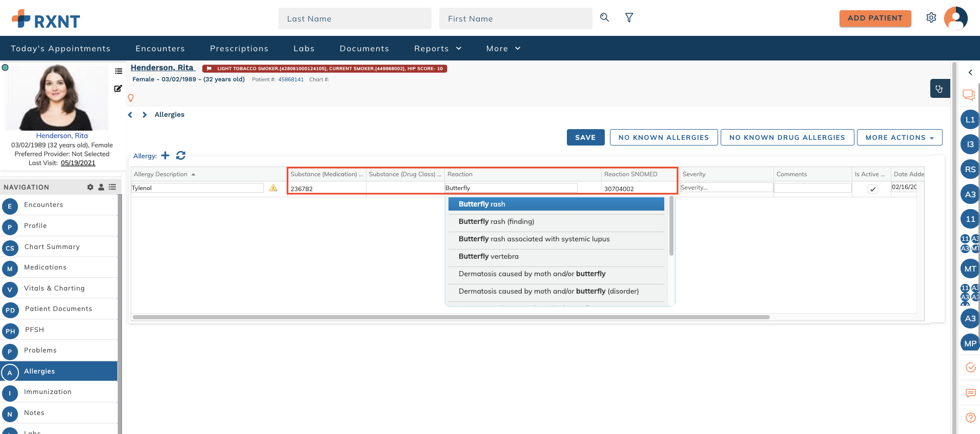Open the MT sidebar badge
This screenshot has height=434, width=980.
click(x=970, y=268)
